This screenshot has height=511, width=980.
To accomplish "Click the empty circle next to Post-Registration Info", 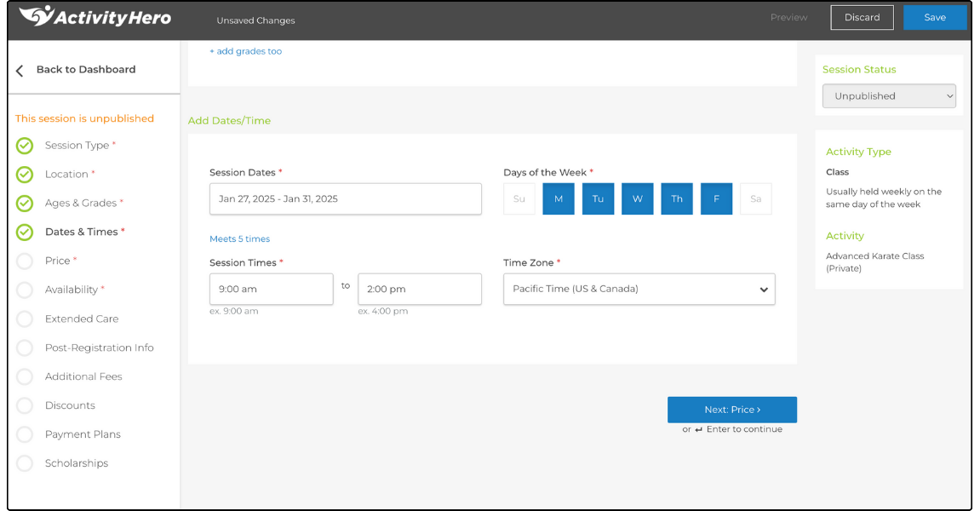I will 25,347.
